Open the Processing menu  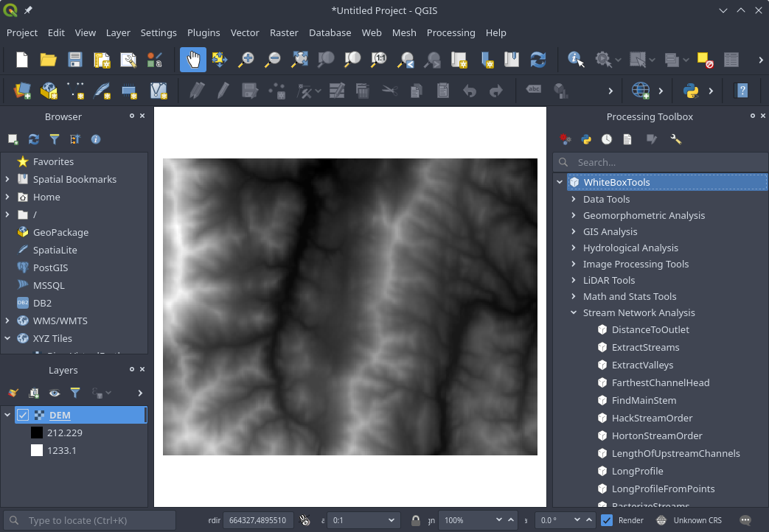(450, 32)
